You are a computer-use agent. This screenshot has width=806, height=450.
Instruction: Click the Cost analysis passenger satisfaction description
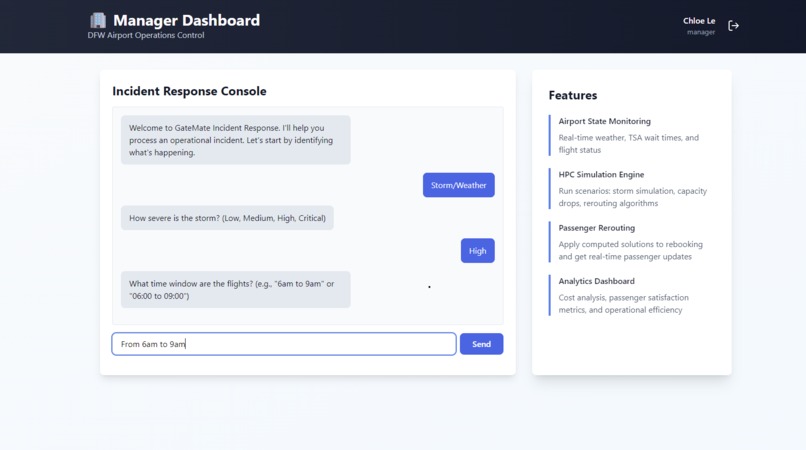[x=624, y=304]
